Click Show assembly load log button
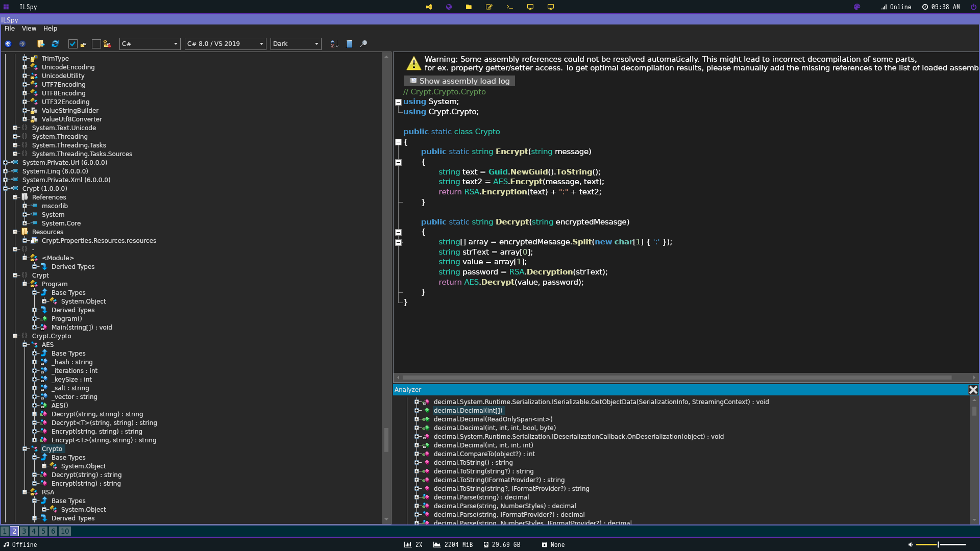The width and height of the screenshot is (980, 551). coord(459,81)
